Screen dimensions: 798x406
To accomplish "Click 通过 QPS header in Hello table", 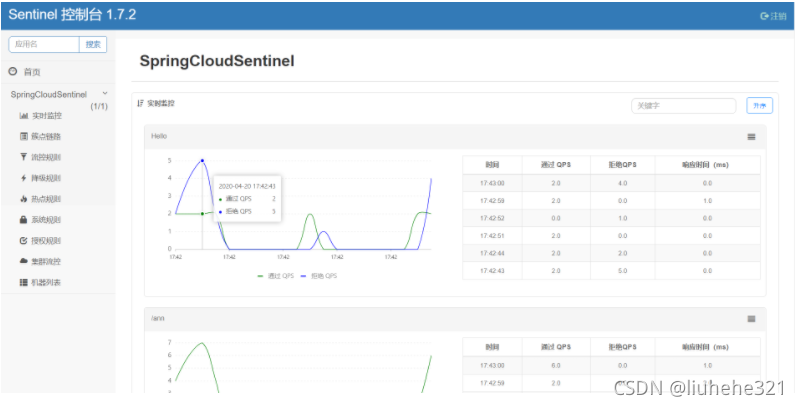I will pyautogui.click(x=556, y=165).
